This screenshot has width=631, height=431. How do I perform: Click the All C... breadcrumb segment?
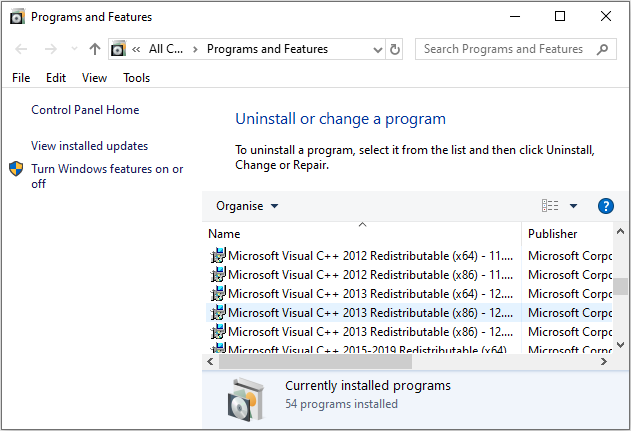[x=166, y=49]
